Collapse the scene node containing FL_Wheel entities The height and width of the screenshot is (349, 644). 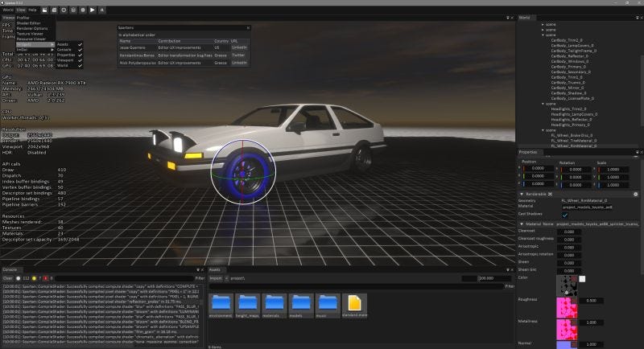(543, 130)
